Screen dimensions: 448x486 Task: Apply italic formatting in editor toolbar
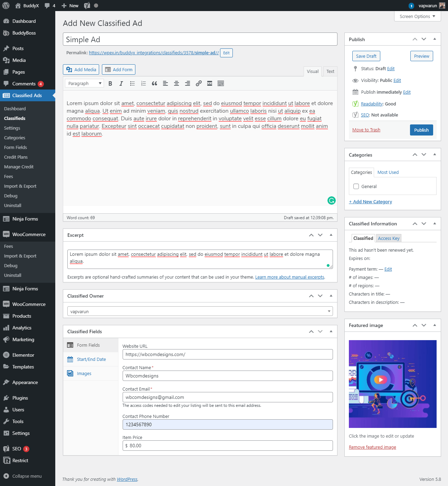point(121,83)
